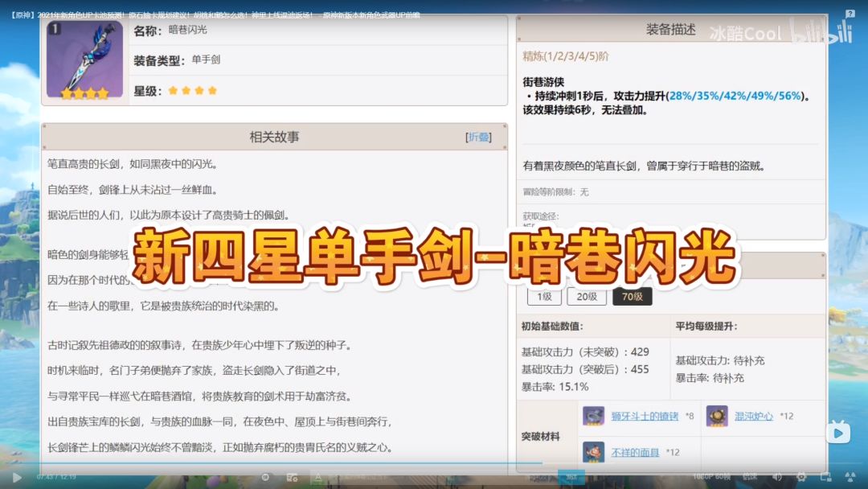The height and width of the screenshot is (489, 868).
Task: Open the 倍速 playback speed menu
Action: coord(750,477)
